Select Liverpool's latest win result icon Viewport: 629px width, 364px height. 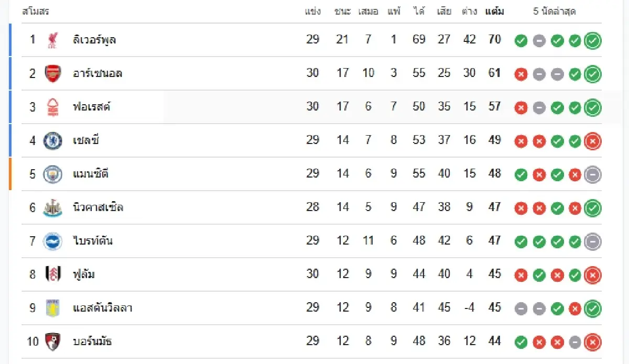click(592, 40)
